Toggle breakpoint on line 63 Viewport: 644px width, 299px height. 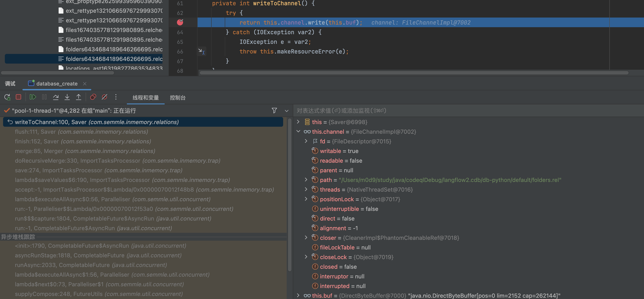pos(180,22)
